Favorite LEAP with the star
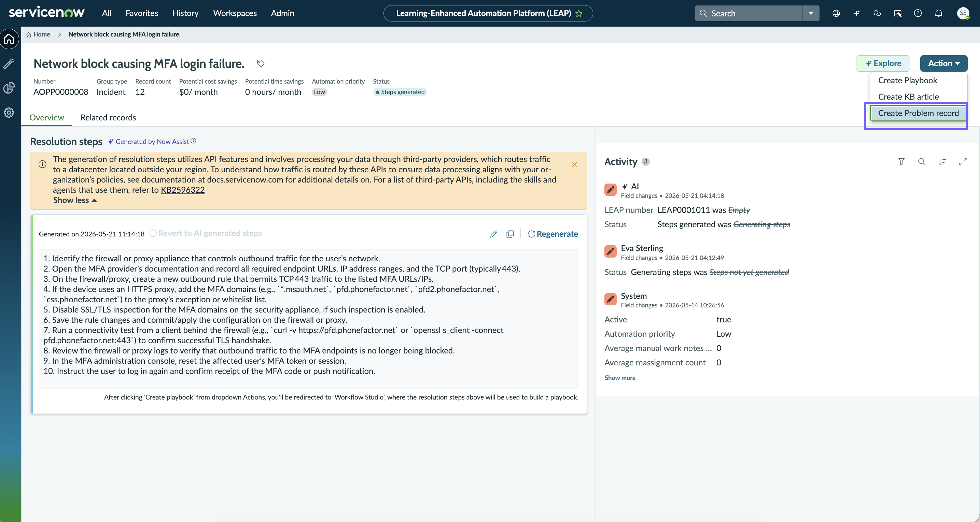Image resolution: width=980 pixels, height=522 pixels. coord(579,14)
